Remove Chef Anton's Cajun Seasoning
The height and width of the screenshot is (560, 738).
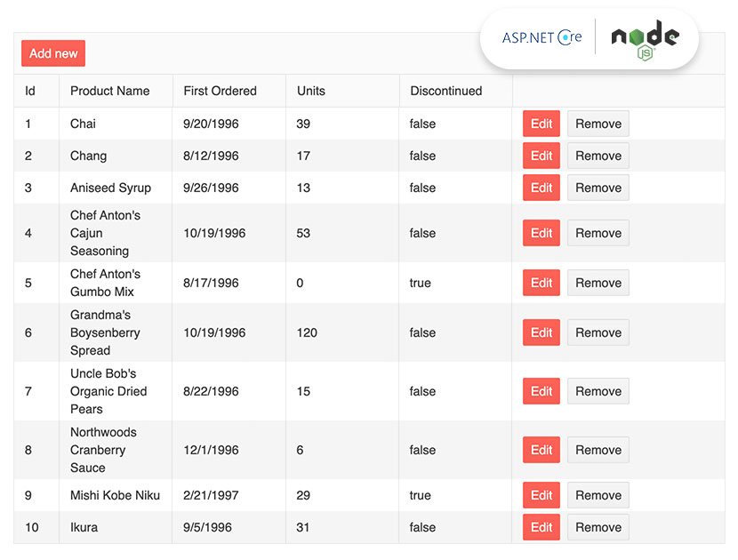point(598,233)
